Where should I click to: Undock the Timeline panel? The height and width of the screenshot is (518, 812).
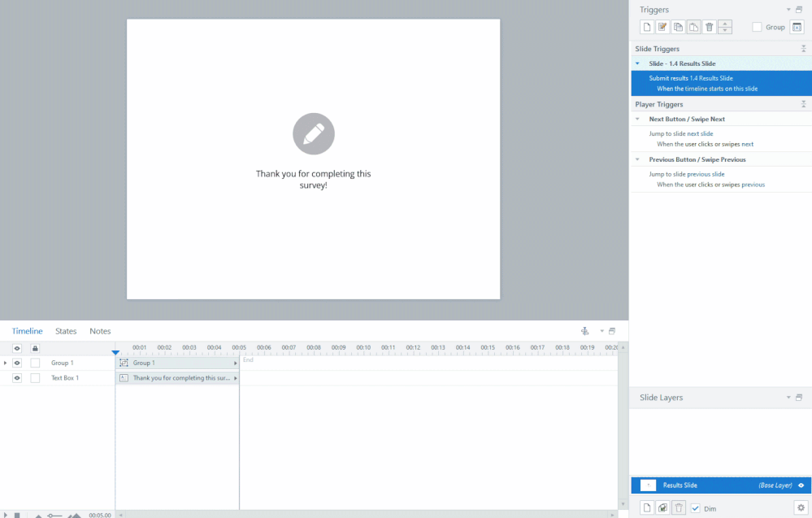coord(612,331)
